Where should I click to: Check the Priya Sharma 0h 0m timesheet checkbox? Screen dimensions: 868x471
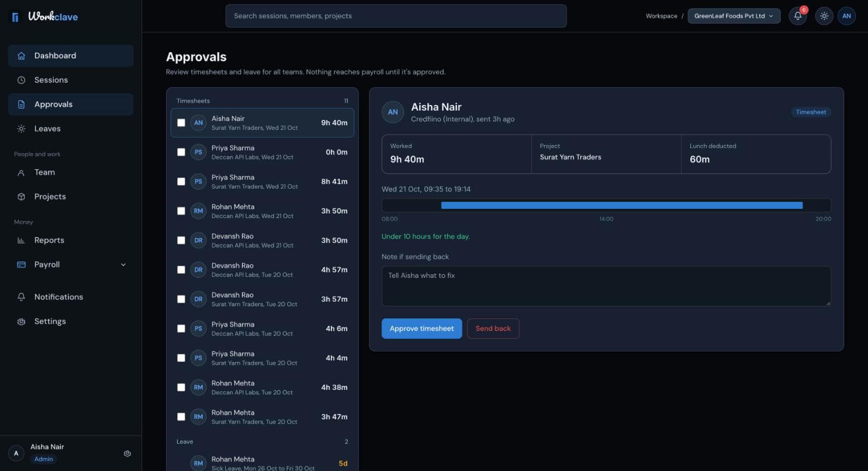coord(181,152)
